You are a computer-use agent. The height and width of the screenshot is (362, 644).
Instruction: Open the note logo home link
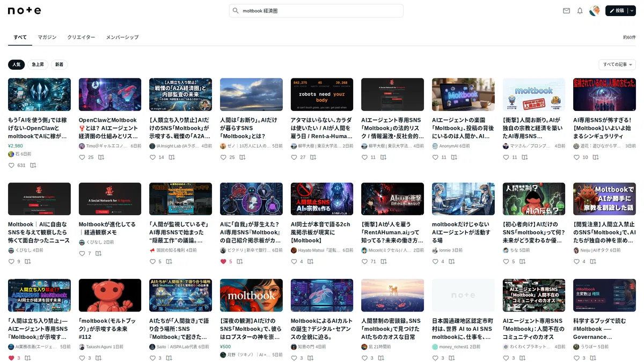point(24,11)
